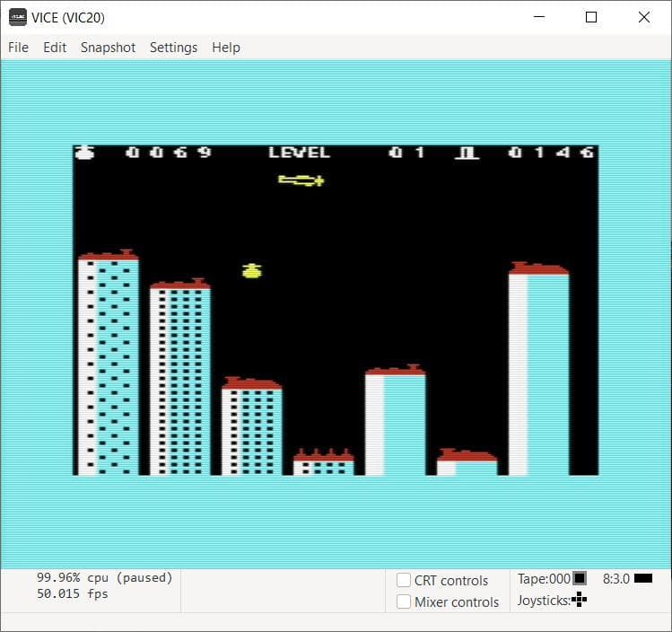The image size is (672, 632).
Task: Click the drive 8 LED indicator bar
Action: tap(643, 578)
